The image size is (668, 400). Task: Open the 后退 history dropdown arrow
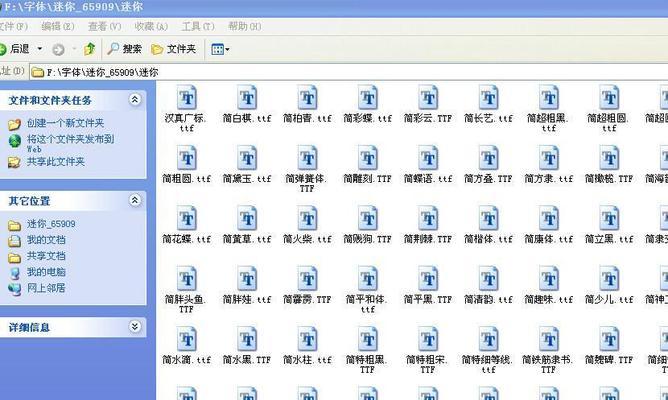(x=40, y=49)
